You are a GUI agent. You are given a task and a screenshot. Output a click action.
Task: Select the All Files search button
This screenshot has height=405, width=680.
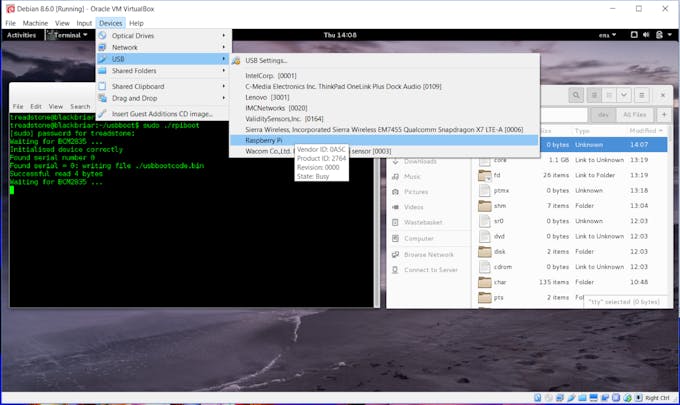634,115
